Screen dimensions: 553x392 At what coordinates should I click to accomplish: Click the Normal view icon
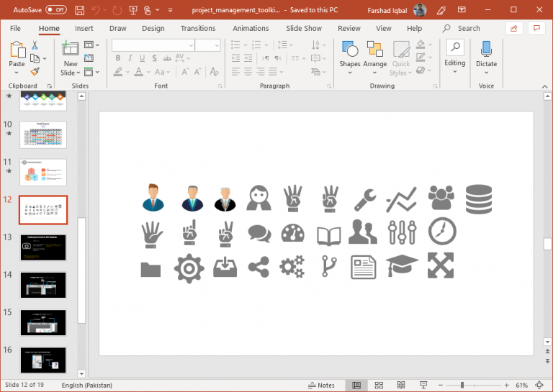356,386
